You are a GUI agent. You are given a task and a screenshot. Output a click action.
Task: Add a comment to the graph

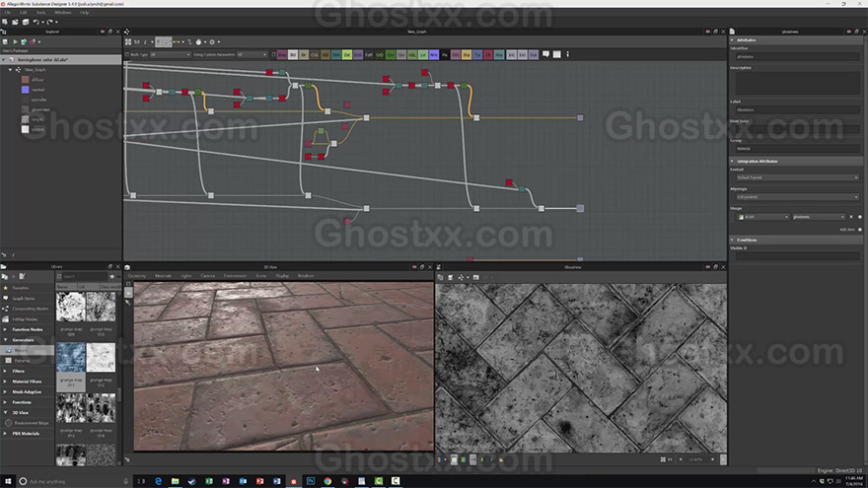pyautogui.click(x=545, y=54)
